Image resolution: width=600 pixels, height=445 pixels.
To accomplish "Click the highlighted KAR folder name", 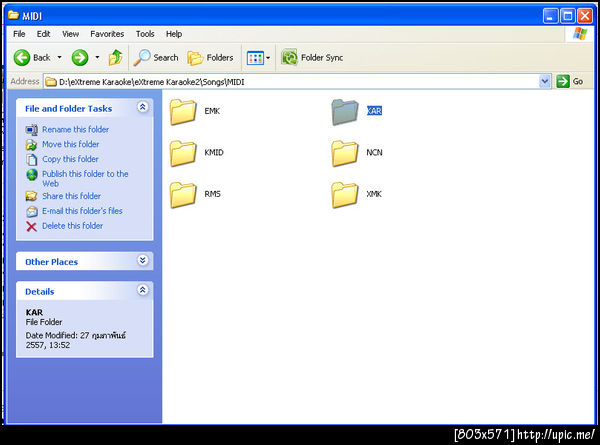I will click(374, 111).
